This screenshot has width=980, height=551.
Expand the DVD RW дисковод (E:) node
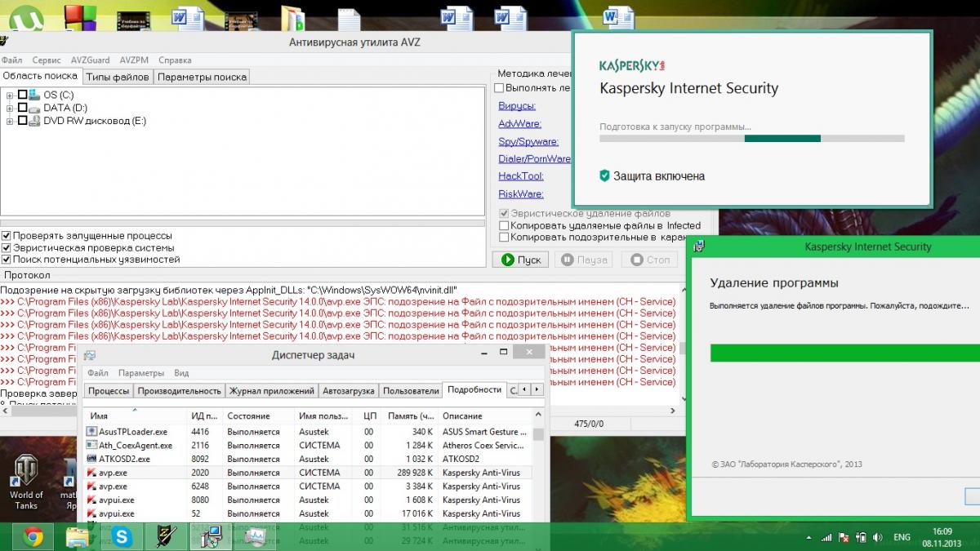point(10,122)
